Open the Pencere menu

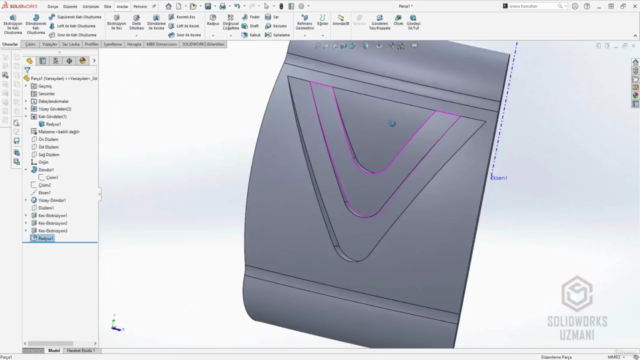click(140, 7)
